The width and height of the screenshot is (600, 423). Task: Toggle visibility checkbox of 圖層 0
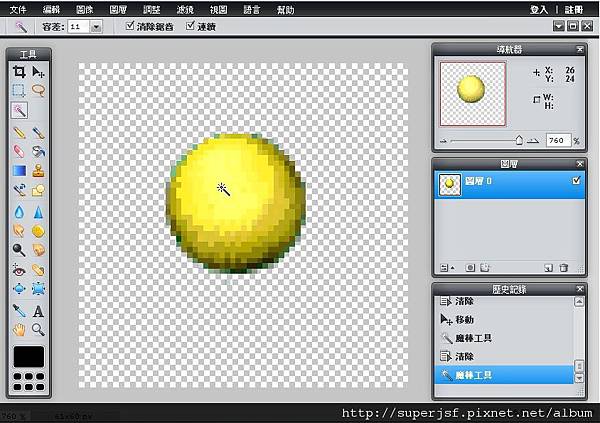click(x=576, y=180)
